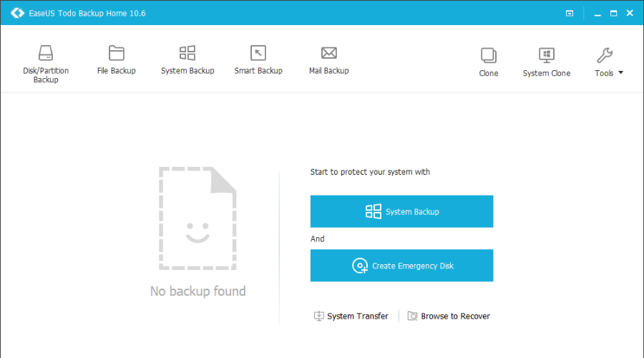Click Create Emergency Disk button
This screenshot has height=358, width=644.
pyautogui.click(x=401, y=266)
